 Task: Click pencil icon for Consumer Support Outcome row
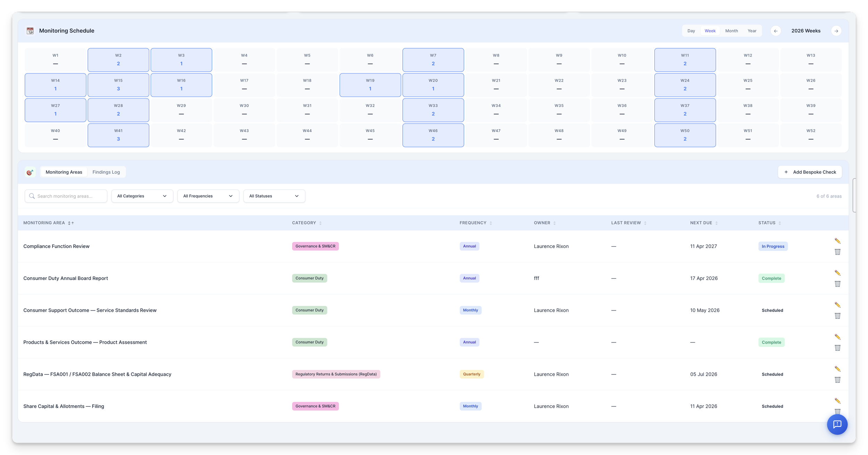(x=837, y=305)
